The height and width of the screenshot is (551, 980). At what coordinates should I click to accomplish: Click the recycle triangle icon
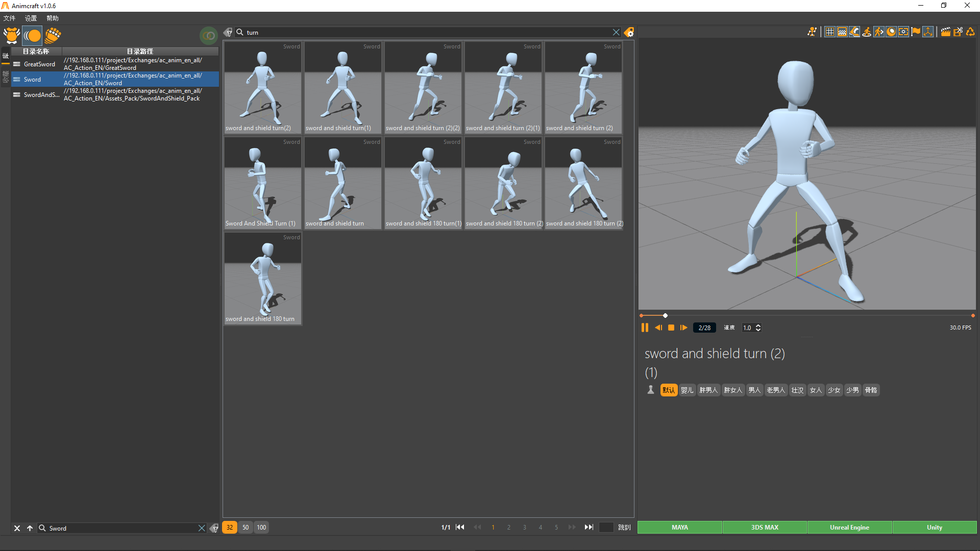pos(970,32)
